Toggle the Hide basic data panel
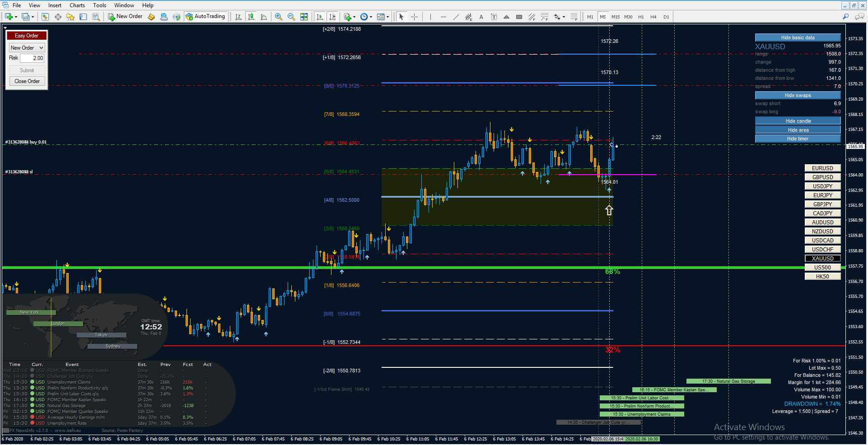 point(798,37)
